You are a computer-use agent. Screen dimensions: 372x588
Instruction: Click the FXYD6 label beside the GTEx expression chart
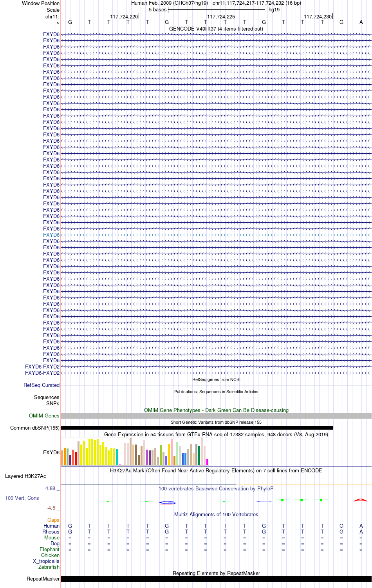(x=51, y=452)
